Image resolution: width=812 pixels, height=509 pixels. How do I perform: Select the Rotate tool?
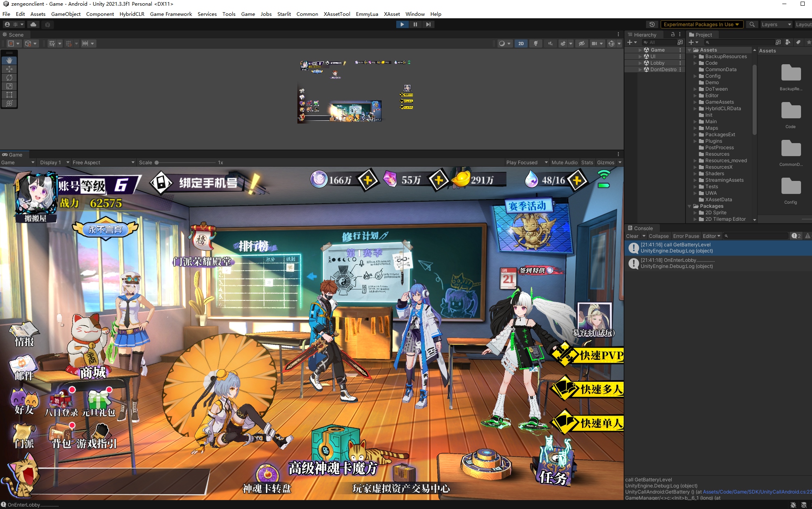9,78
